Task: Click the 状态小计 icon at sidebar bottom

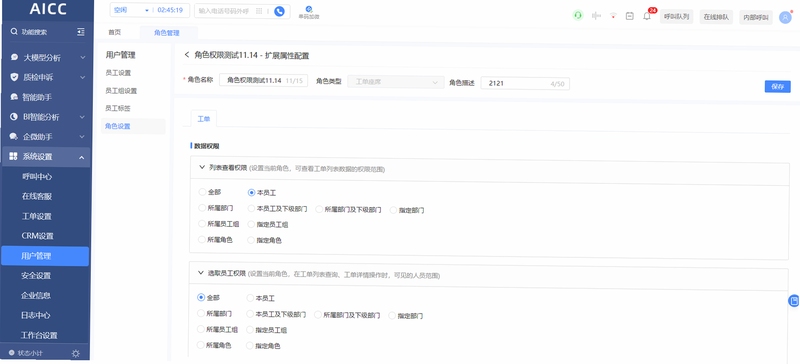Action: pos(12,353)
